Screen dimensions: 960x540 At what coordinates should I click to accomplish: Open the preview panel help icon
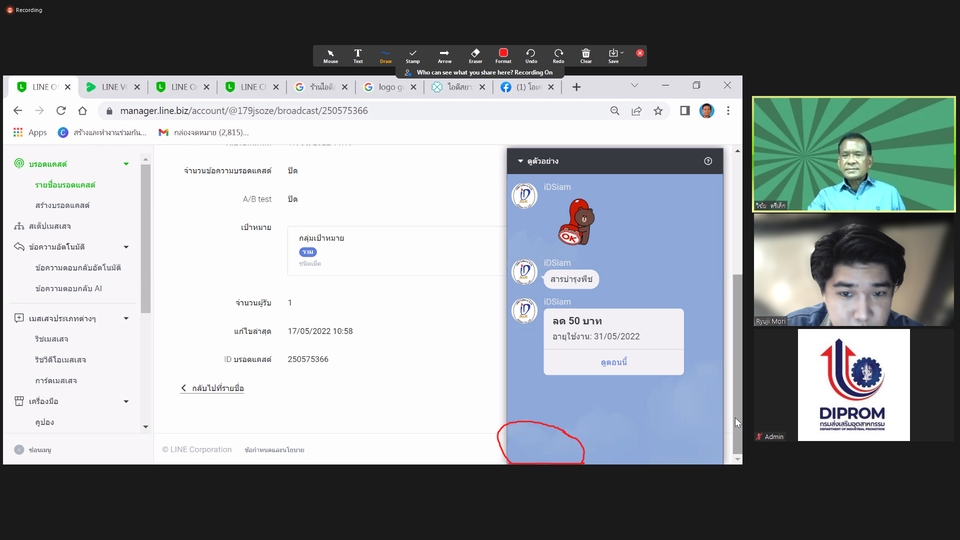[708, 161]
